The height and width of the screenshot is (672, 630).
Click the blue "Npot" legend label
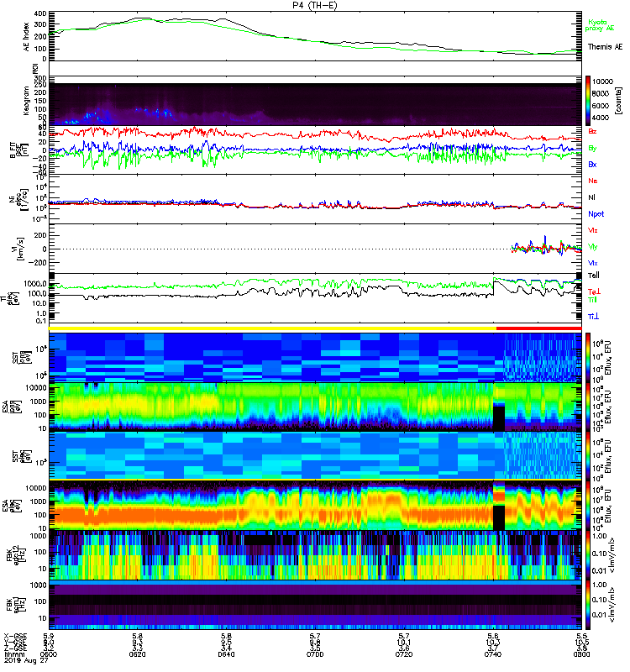click(x=596, y=214)
